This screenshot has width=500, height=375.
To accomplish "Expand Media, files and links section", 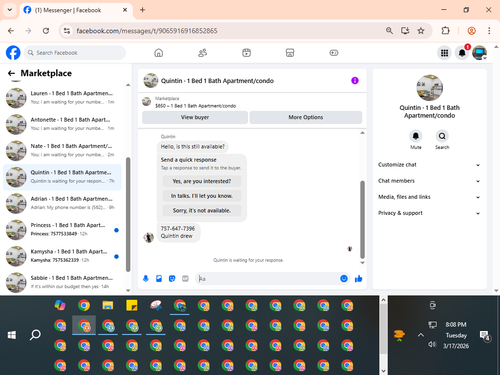I will point(429,197).
